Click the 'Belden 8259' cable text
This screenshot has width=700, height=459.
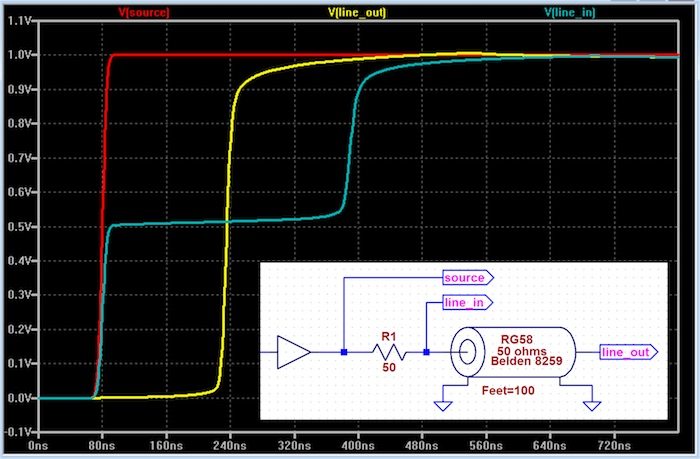[x=531, y=366]
